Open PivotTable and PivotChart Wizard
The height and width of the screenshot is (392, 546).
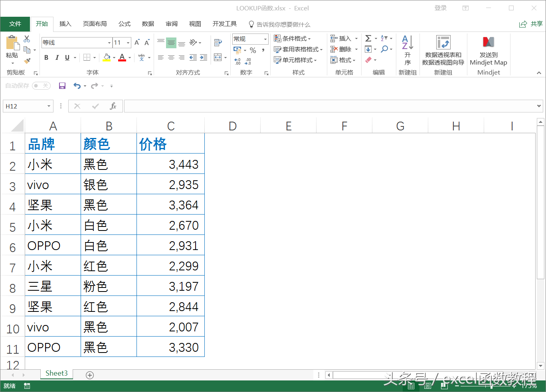coord(443,50)
